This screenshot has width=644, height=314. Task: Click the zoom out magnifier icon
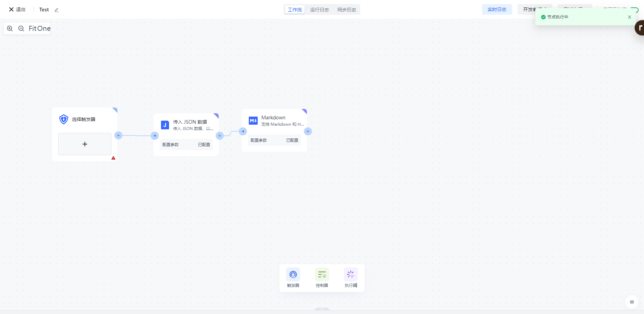point(21,28)
